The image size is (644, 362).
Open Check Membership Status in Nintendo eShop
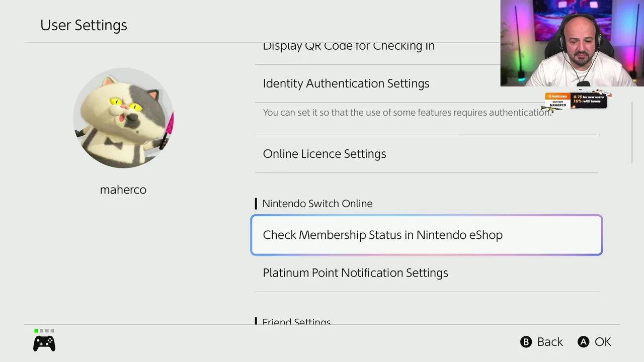427,235
